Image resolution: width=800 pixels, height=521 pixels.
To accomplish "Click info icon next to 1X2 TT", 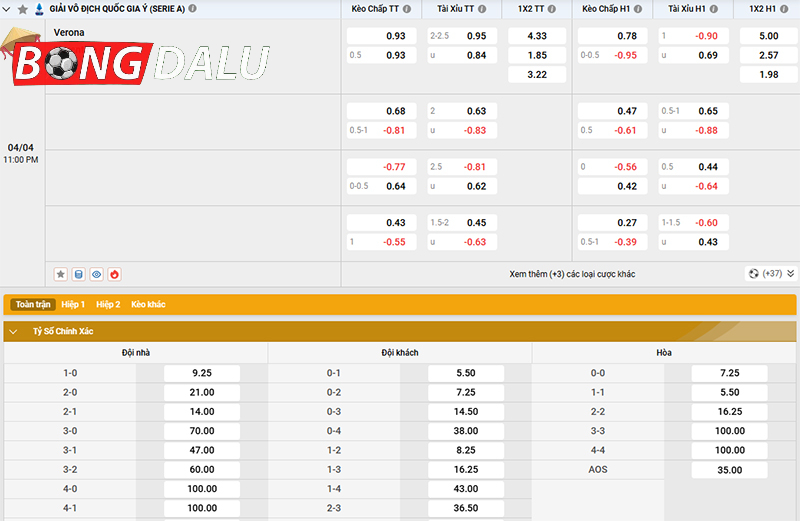I will pyautogui.click(x=553, y=9).
